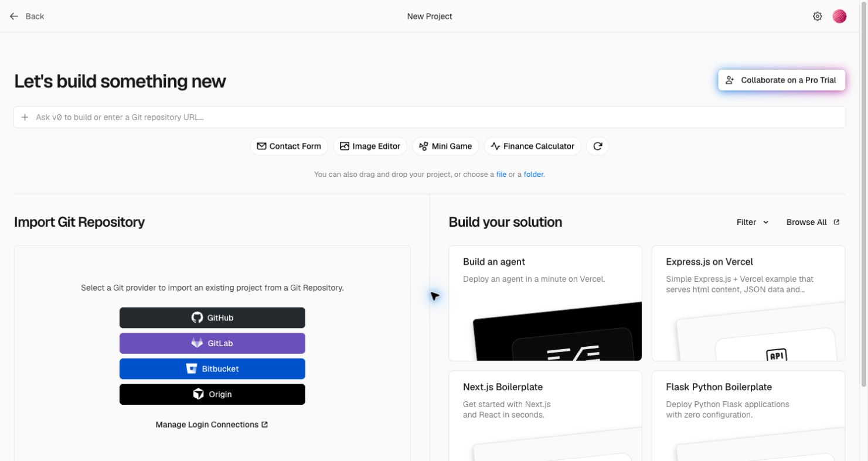The image size is (868, 461).
Task: Import from GitHub provider
Action: coord(212,317)
